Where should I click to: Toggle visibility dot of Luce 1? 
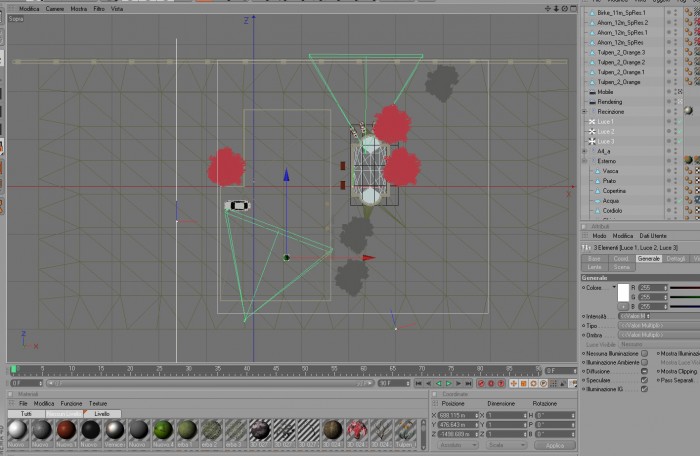669,120
